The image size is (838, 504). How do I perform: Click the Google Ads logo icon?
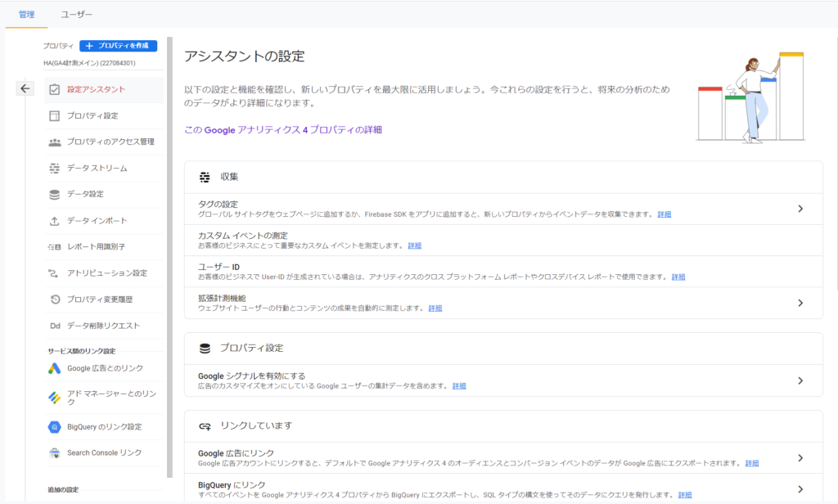click(55, 369)
